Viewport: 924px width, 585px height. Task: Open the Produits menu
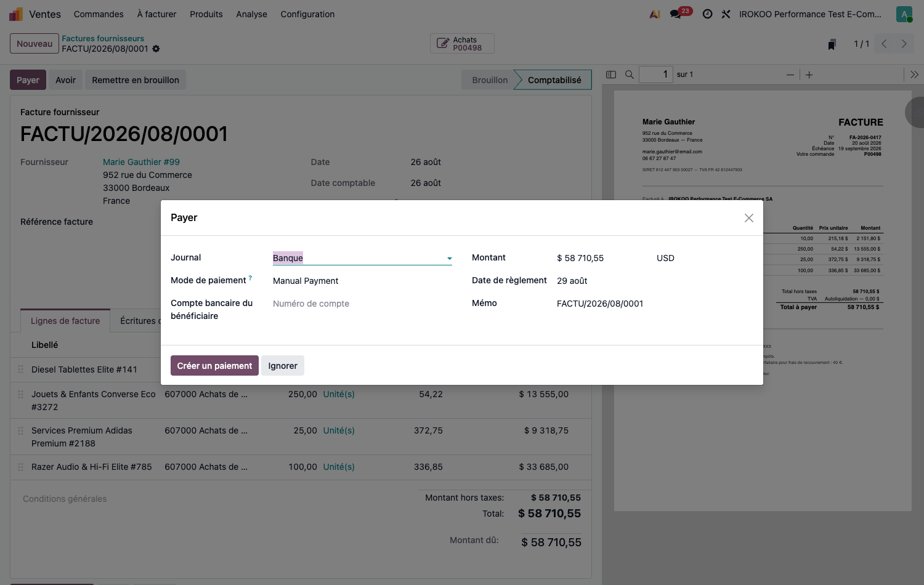click(206, 14)
